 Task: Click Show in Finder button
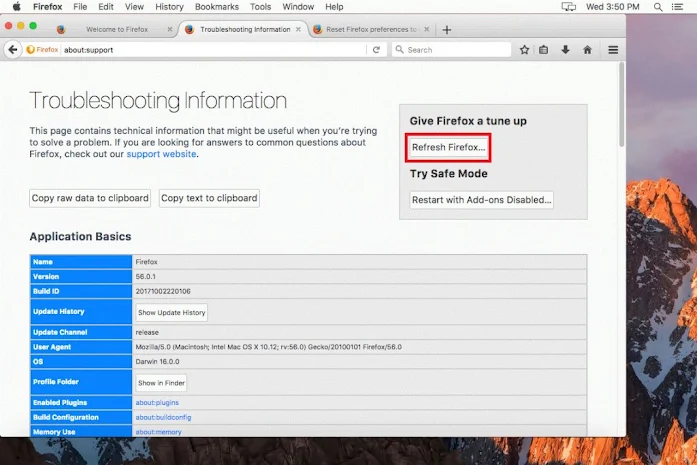click(161, 383)
